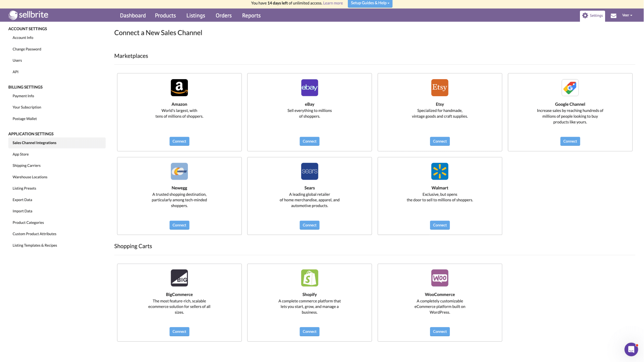
Task: Expand the Setup Guides & Help dropdown
Action: pos(370,3)
